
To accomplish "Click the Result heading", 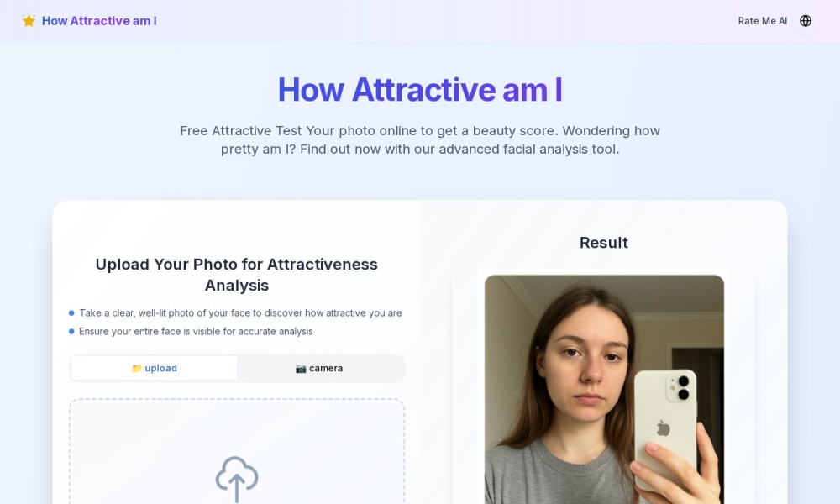I will click(x=604, y=243).
